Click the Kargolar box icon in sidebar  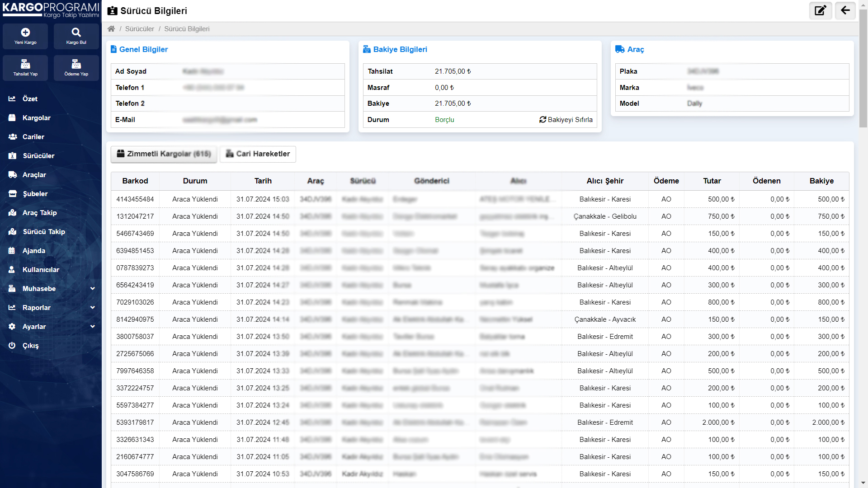click(12, 117)
